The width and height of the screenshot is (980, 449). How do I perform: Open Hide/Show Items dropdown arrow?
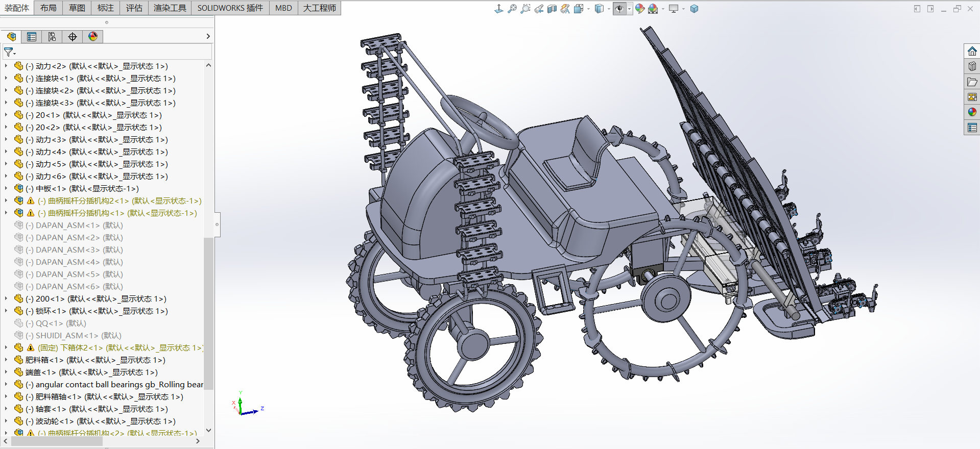(x=629, y=9)
